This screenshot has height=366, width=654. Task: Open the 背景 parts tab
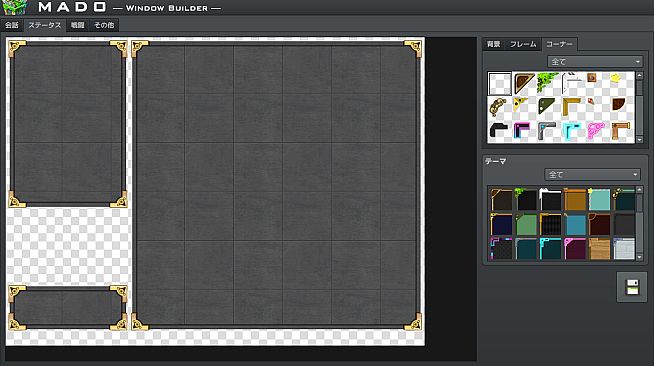494,44
